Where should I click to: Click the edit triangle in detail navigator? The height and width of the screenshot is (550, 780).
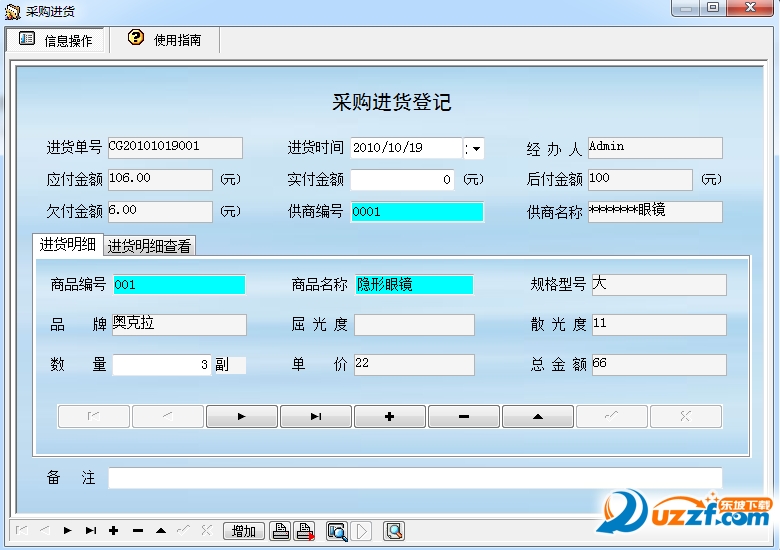(538, 416)
